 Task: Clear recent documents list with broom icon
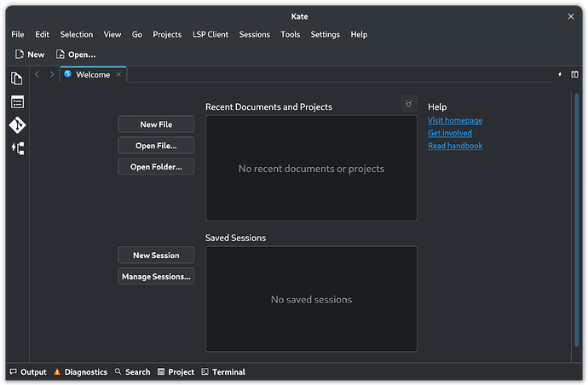(x=409, y=103)
